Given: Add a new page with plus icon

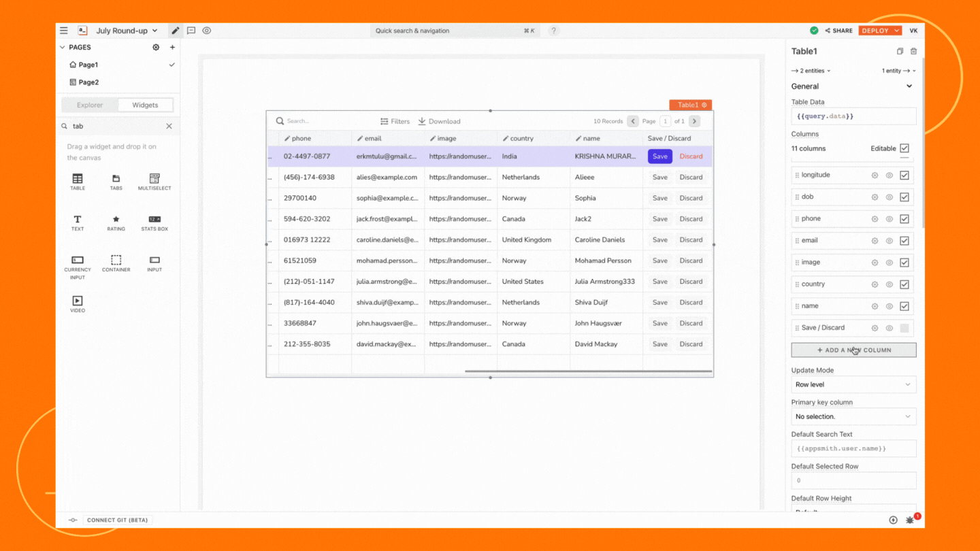Looking at the screenshot, I should click(x=172, y=48).
